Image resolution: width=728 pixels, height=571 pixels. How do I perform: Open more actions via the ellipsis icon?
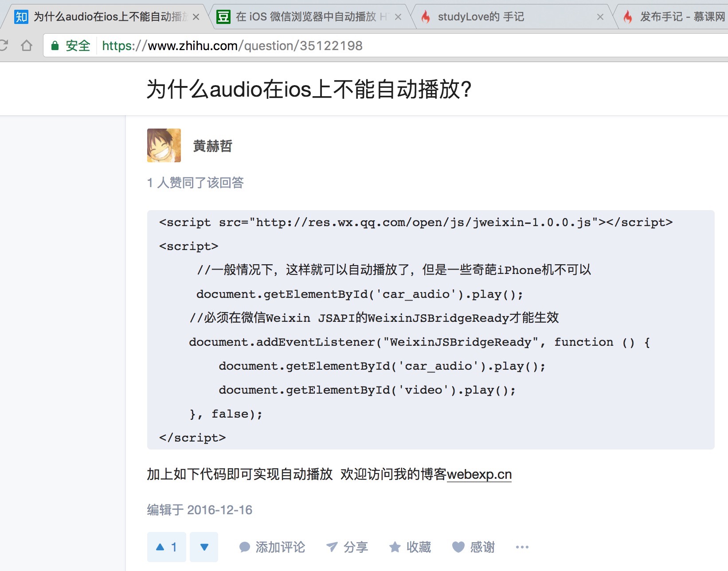click(x=521, y=547)
